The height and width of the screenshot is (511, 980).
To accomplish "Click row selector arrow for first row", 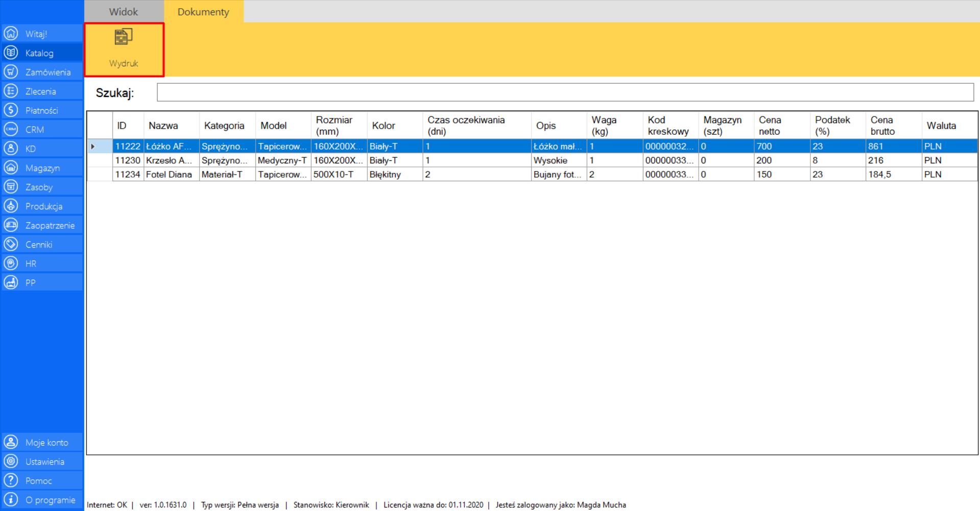I will click(93, 147).
